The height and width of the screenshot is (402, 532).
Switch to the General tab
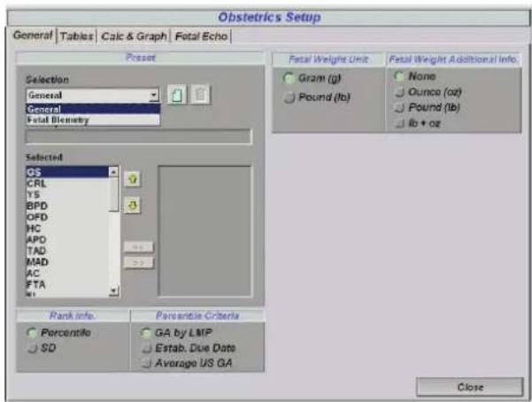[33, 35]
